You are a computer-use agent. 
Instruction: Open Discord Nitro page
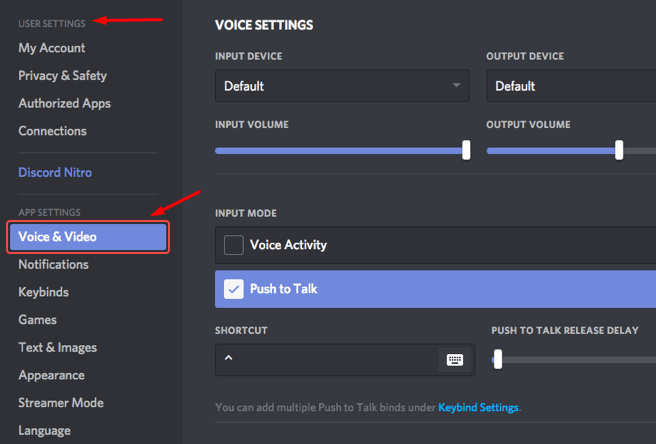(x=55, y=173)
